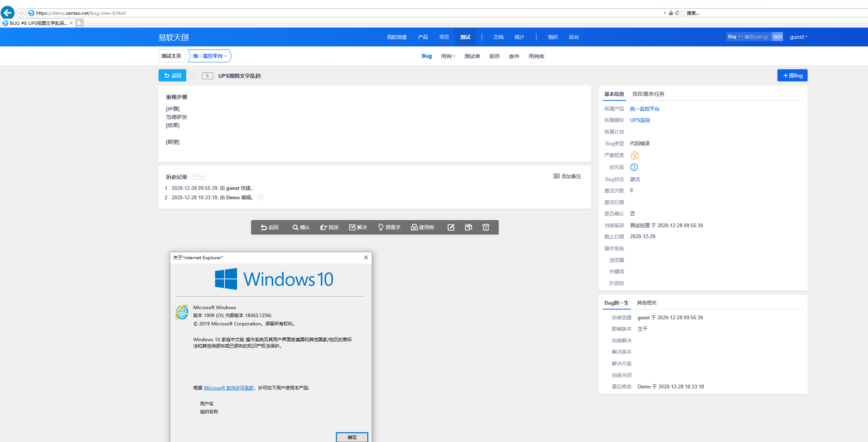Click 提需求 lightbulb icon in toolbar
868x442 pixels.
tap(389, 227)
